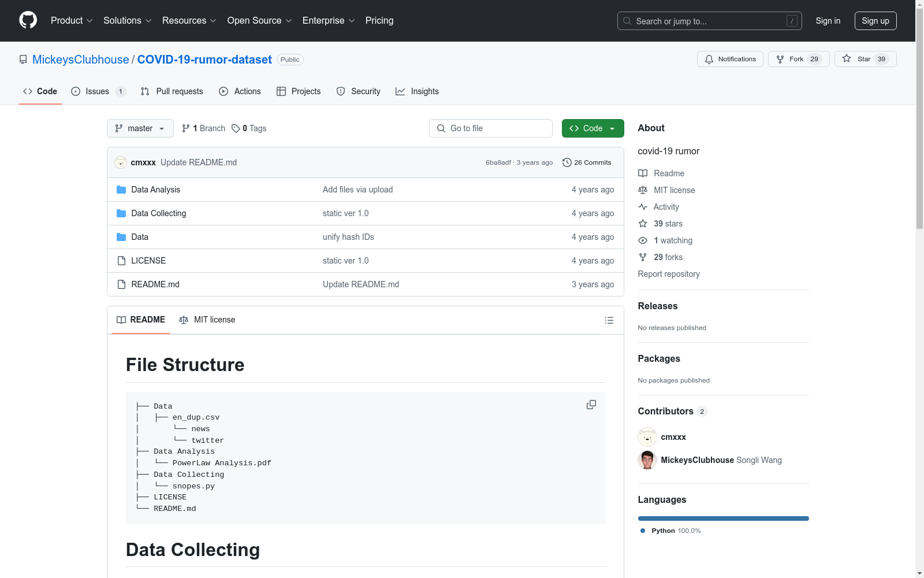924x578 pixels.
Task: Focus the Go to file search box
Action: click(x=491, y=128)
